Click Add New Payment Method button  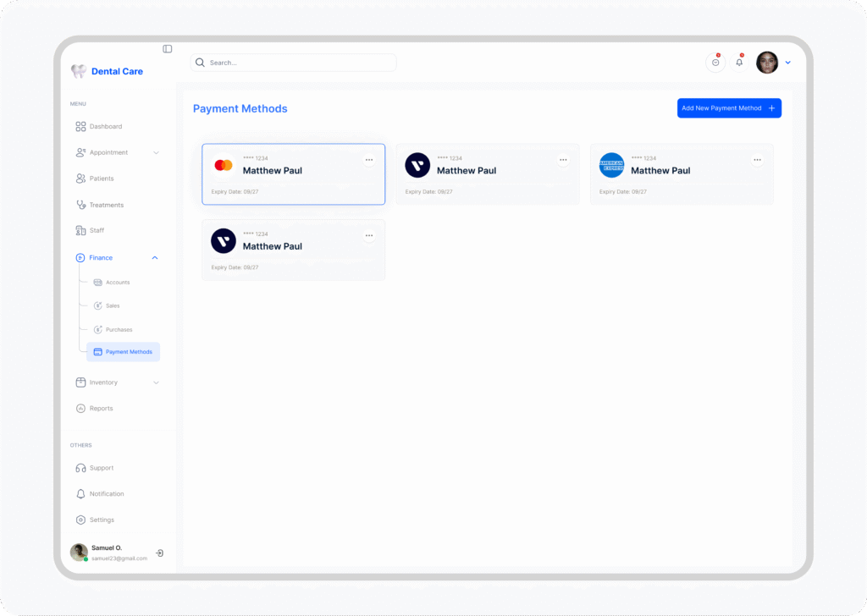[x=728, y=108]
